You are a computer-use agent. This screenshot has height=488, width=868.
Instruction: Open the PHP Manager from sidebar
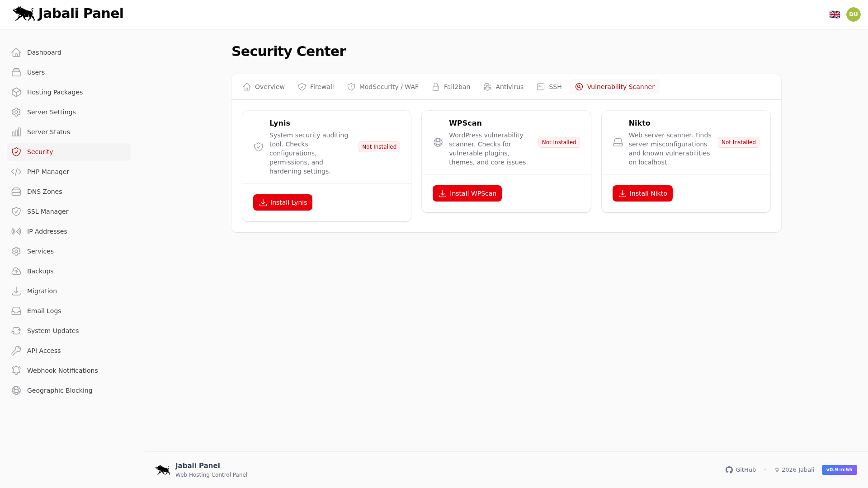coord(47,172)
